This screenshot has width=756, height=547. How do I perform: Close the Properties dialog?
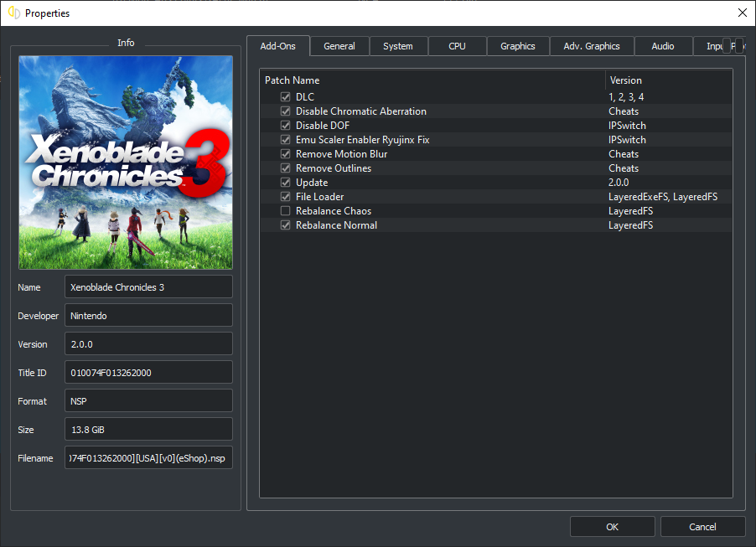coord(743,13)
